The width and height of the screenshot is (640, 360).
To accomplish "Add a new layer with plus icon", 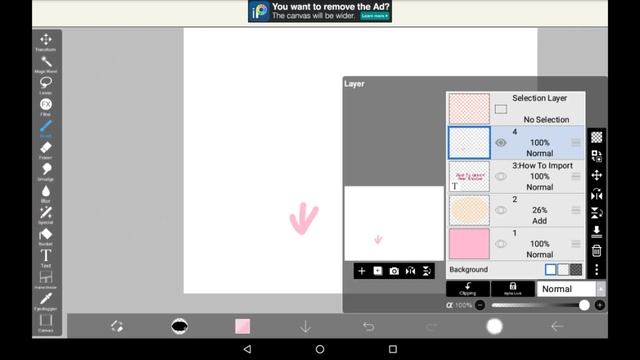I will (x=362, y=271).
